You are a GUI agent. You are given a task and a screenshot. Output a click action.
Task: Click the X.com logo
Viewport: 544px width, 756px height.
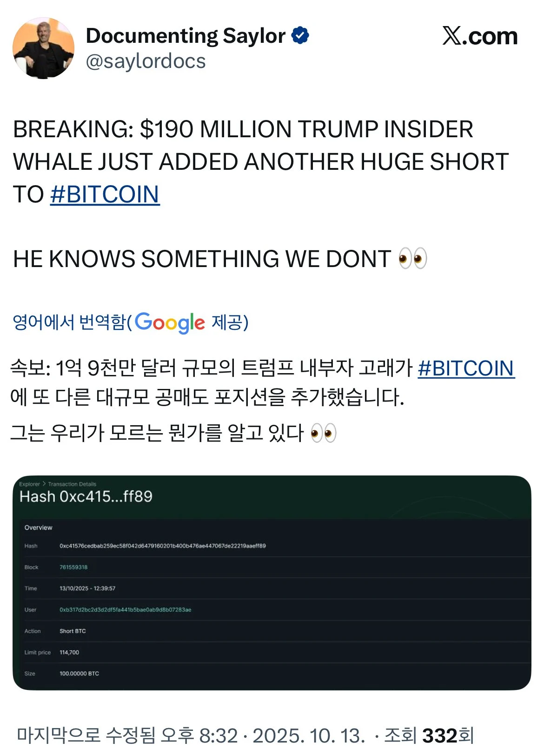click(479, 36)
